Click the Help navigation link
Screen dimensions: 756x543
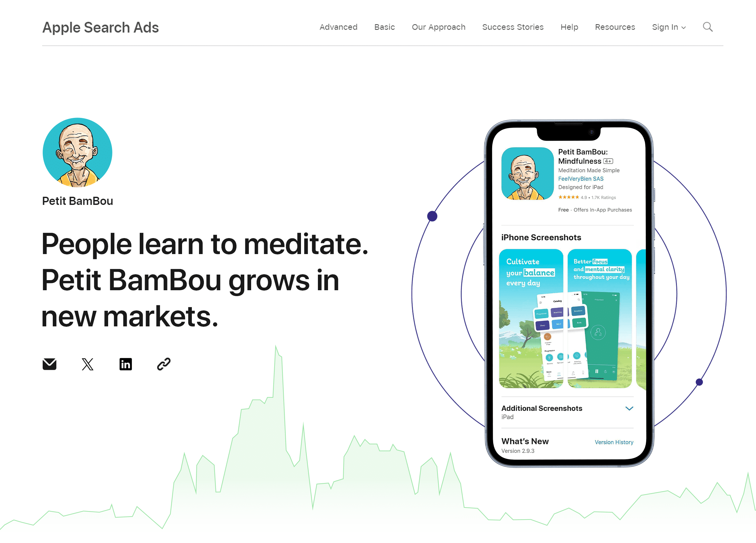pyautogui.click(x=569, y=27)
